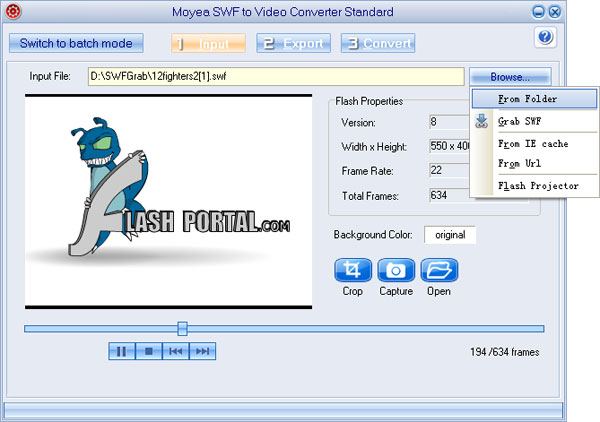Open help via question mark icon

pyautogui.click(x=545, y=37)
